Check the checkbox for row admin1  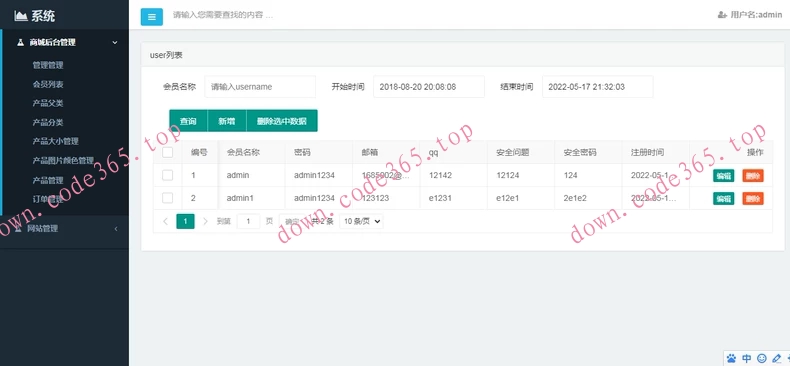click(x=167, y=198)
